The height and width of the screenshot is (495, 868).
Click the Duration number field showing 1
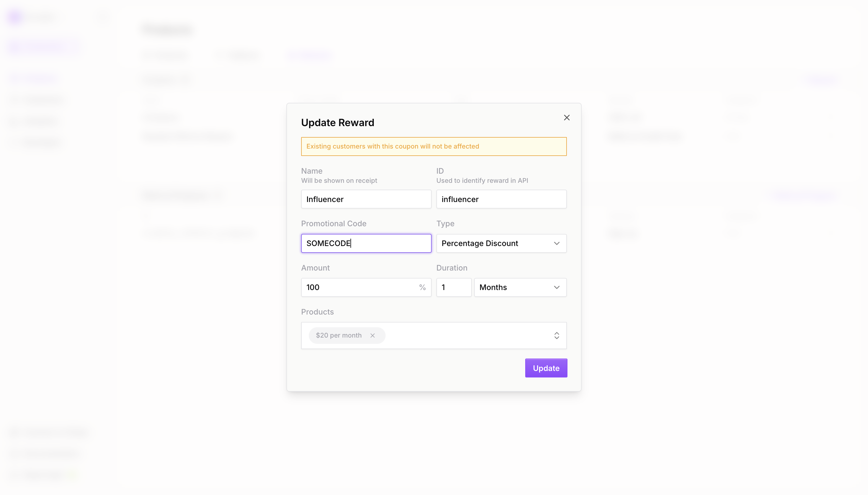tap(453, 287)
